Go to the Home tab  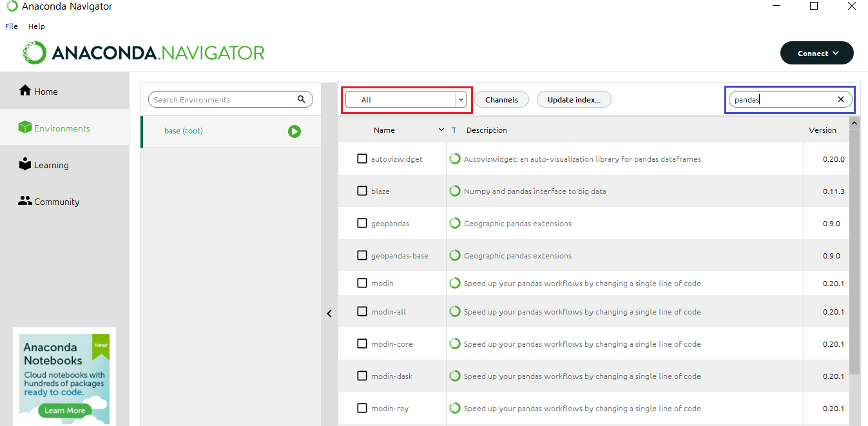[x=64, y=91]
